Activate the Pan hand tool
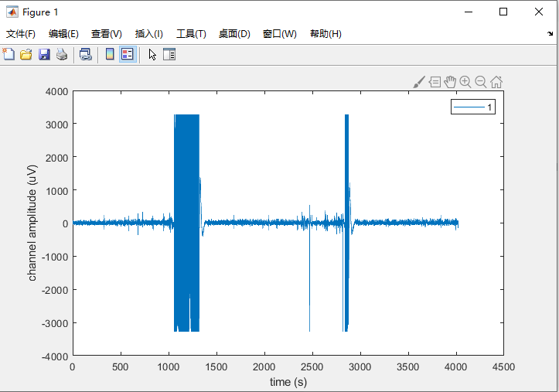Viewport: 559px width, 392px height. tap(450, 82)
